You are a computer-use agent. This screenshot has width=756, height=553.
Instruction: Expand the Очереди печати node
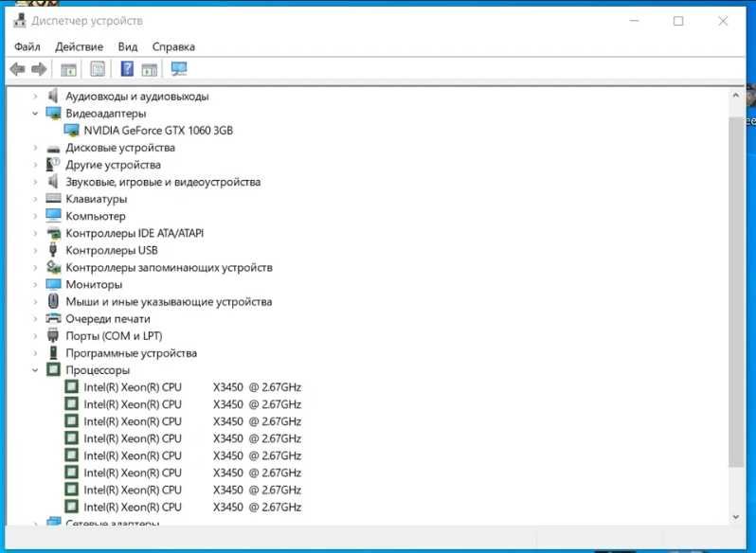(x=35, y=319)
